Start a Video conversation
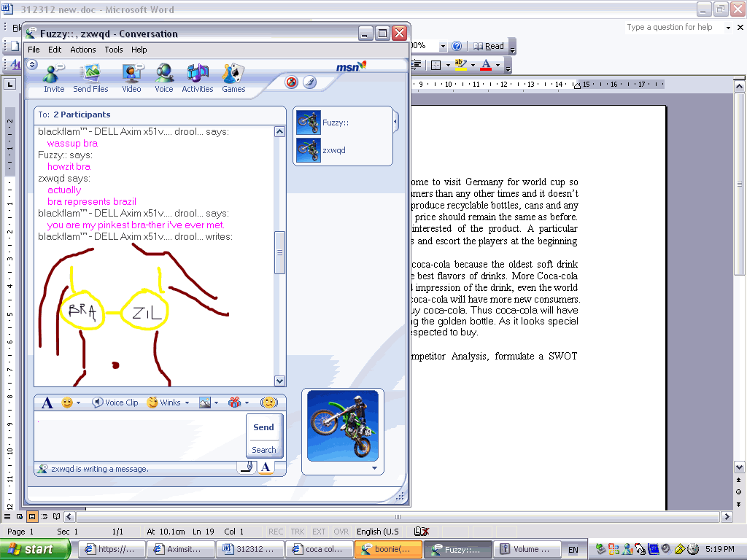The height and width of the screenshot is (560, 747). pos(131,78)
